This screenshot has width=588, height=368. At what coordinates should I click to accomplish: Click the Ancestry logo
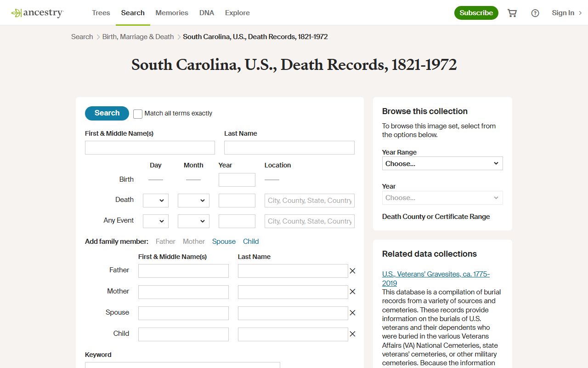[x=37, y=13]
